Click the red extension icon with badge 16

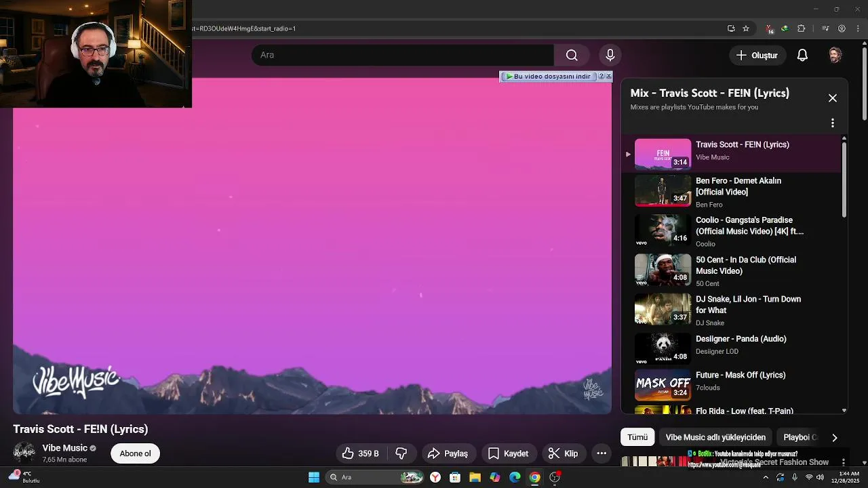[770, 29]
